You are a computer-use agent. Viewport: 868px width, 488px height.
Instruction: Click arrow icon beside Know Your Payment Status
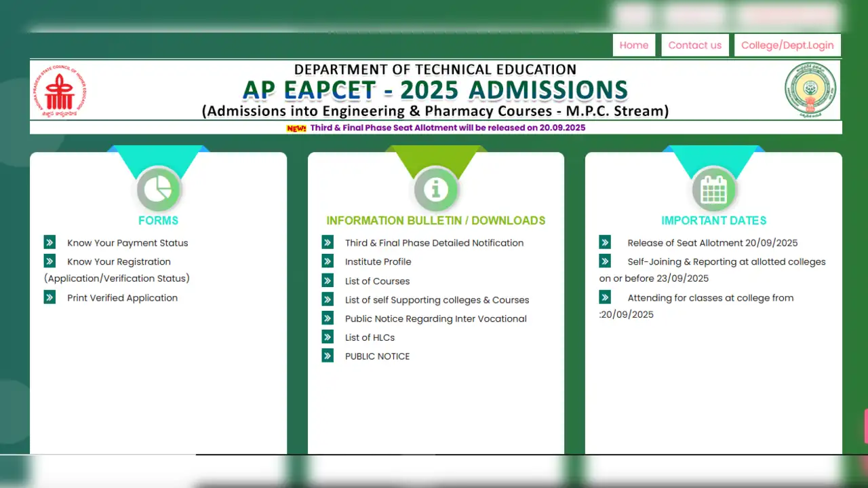tap(50, 242)
